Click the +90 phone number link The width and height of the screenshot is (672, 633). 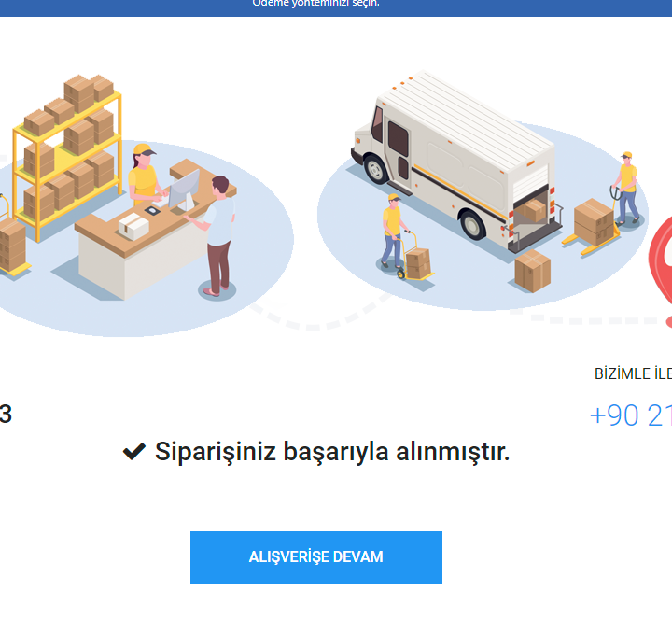point(630,415)
